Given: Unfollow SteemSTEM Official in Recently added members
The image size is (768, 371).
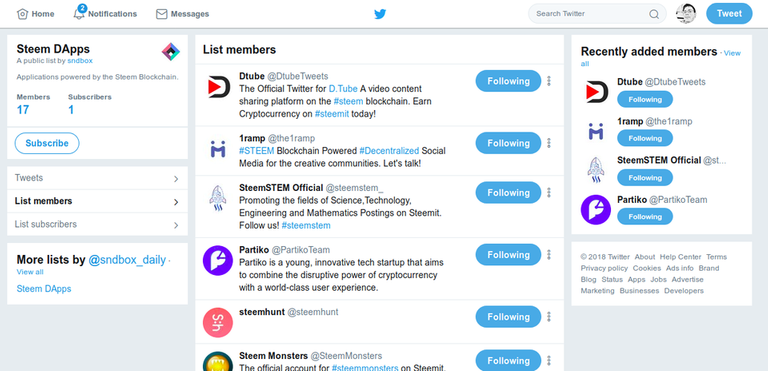Looking at the screenshot, I should 645,177.
